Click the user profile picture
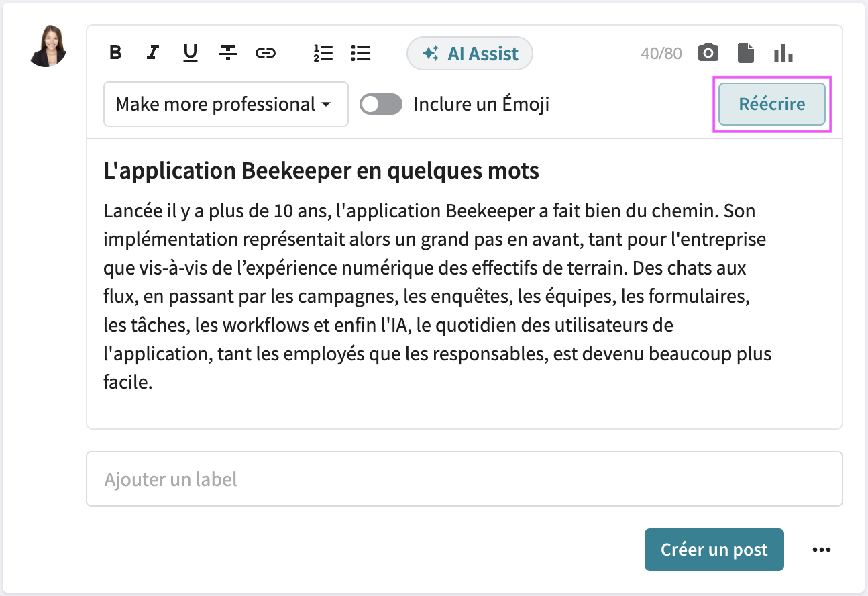Viewport: 868px width, 596px height. click(x=47, y=48)
